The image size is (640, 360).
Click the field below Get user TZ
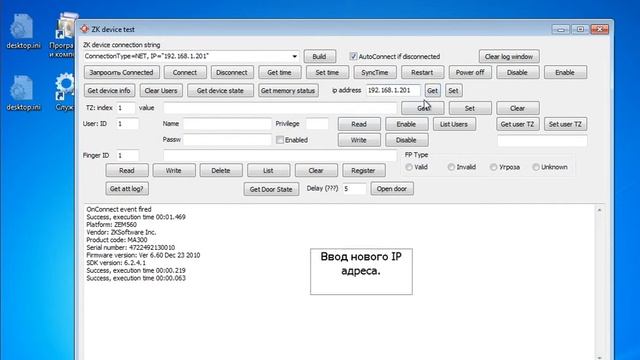pyautogui.click(x=542, y=140)
